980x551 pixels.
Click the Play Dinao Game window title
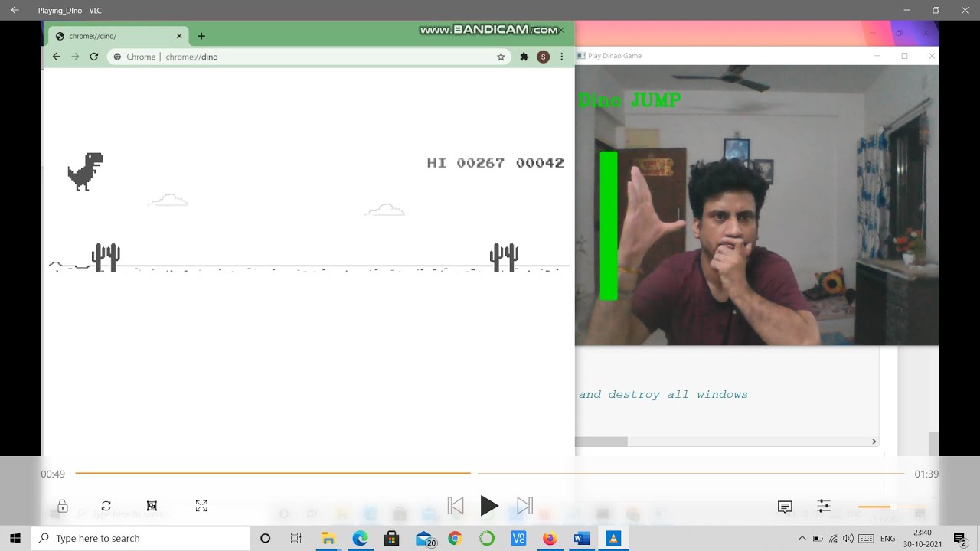[614, 56]
